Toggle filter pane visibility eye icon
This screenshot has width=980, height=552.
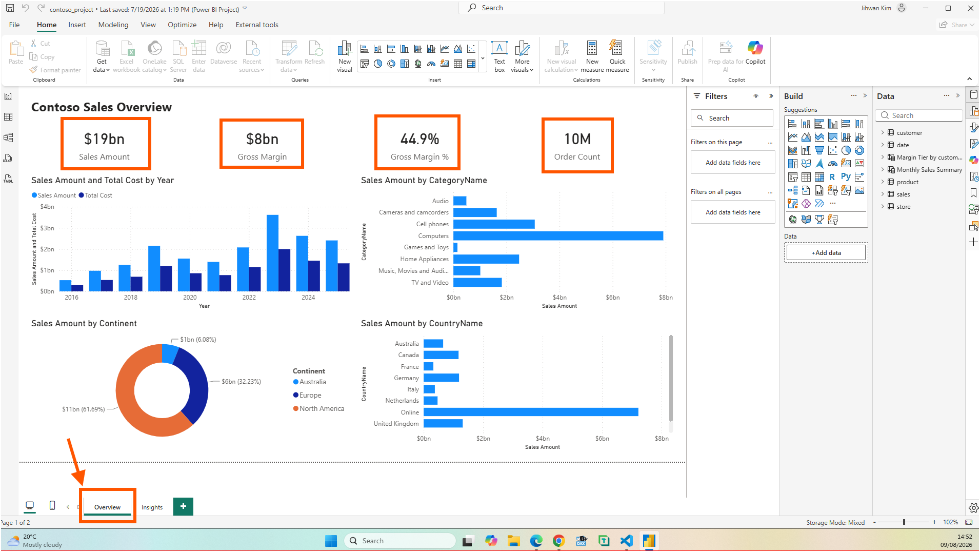(756, 96)
